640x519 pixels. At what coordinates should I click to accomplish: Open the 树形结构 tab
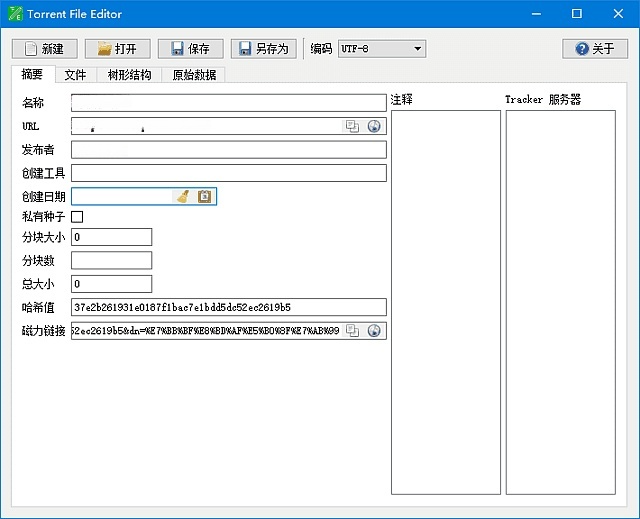point(129,75)
